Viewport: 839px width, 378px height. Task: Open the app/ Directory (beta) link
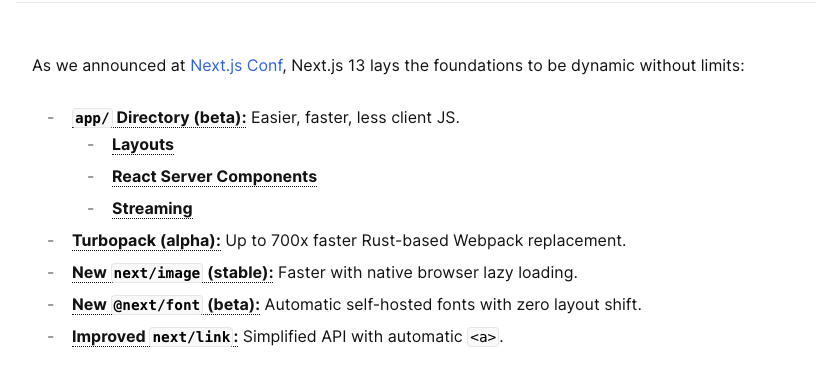point(159,118)
